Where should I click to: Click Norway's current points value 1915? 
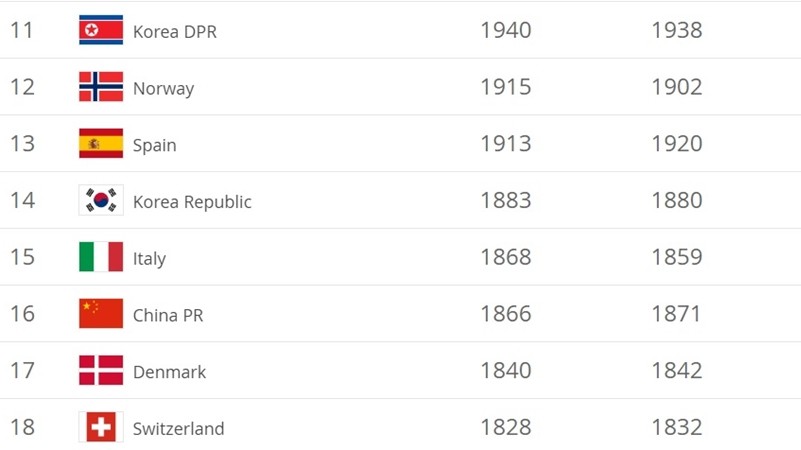(x=505, y=87)
